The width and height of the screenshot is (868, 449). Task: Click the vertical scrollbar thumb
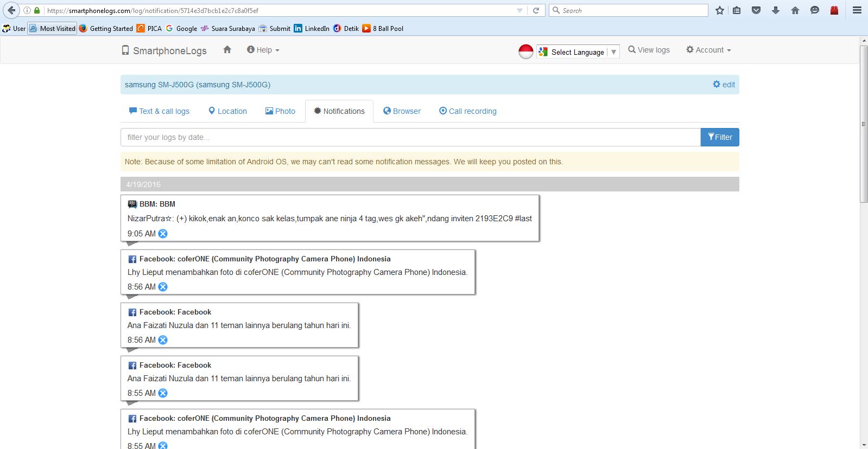(x=864, y=124)
